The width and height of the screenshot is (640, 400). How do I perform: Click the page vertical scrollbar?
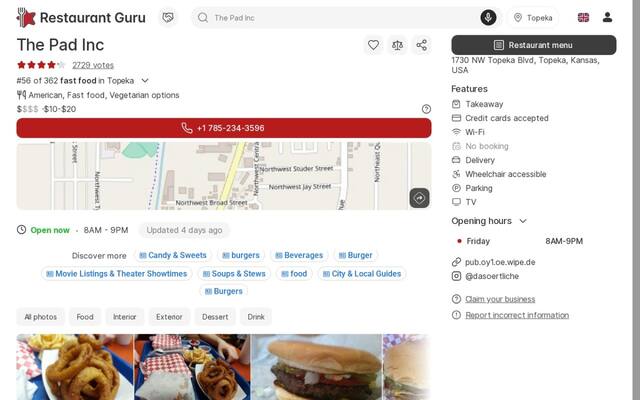[636, 200]
